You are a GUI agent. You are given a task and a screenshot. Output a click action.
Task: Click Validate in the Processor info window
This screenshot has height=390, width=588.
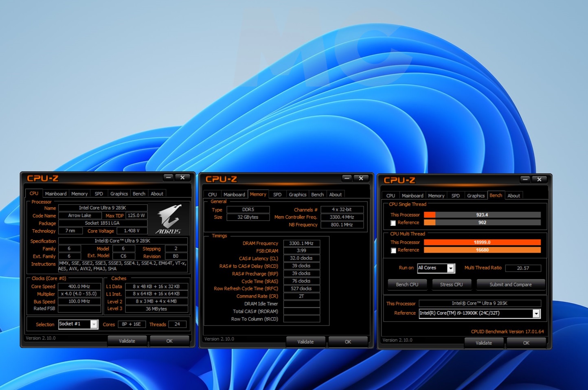(x=127, y=341)
